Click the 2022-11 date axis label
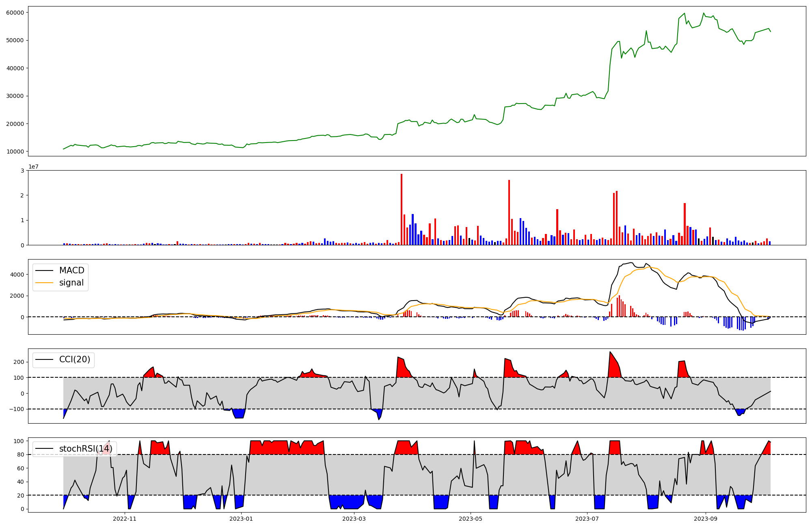Image resolution: width=812 pixels, height=528 pixels. (125, 519)
